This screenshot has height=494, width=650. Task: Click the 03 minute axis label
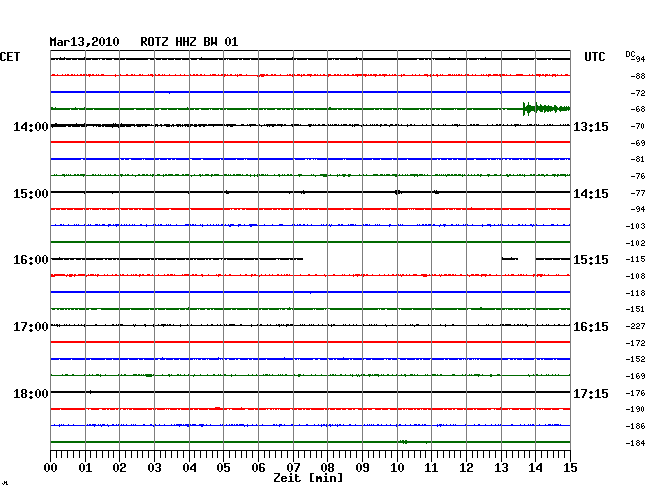[154, 468]
